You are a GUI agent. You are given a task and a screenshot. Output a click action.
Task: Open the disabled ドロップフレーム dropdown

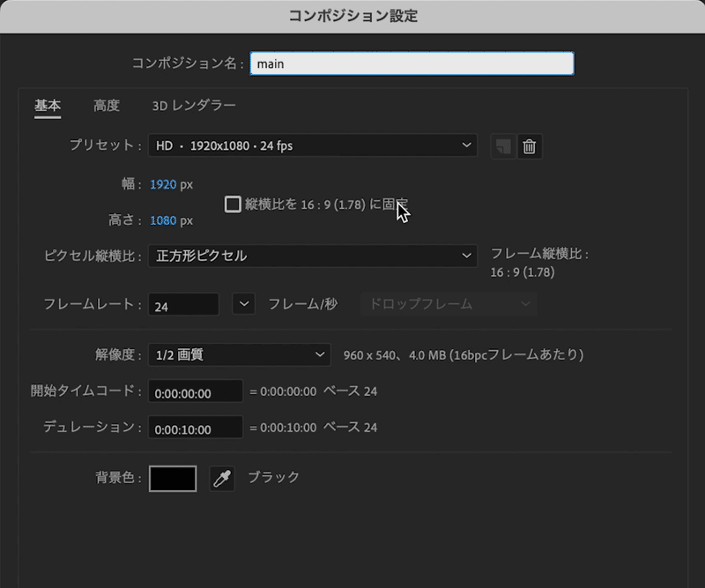click(449, 304)
